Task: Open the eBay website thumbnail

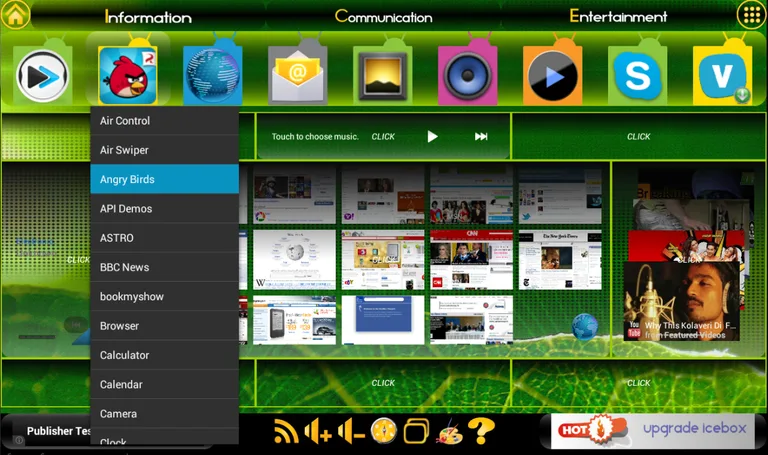Action: coord(383,260)
